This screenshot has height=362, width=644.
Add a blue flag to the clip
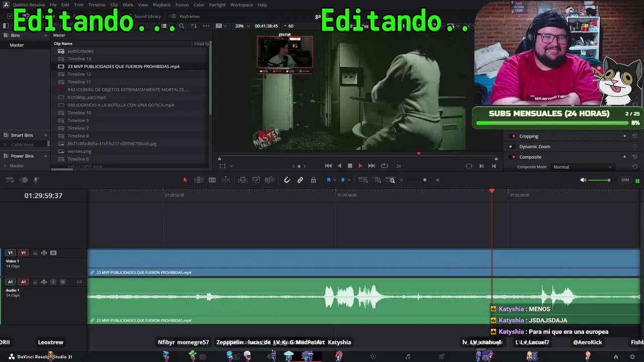[x=329, y=180]
